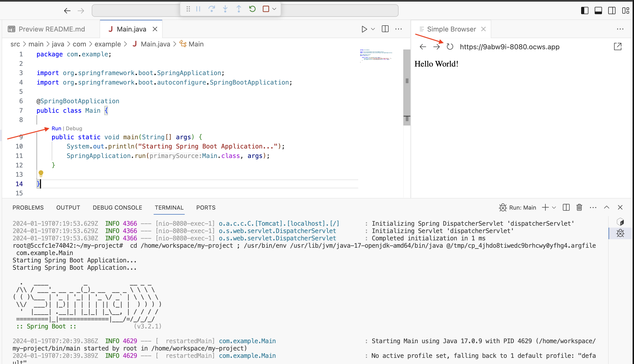Kill terminal with trash icon
The image size is (634, 364).
point(579,207)
